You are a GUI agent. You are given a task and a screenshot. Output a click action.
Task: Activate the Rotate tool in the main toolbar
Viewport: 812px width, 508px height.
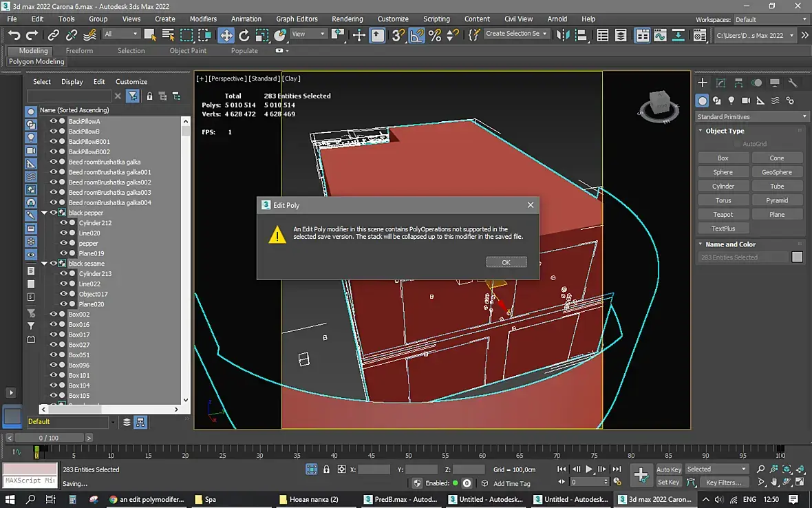pos(244,36)
